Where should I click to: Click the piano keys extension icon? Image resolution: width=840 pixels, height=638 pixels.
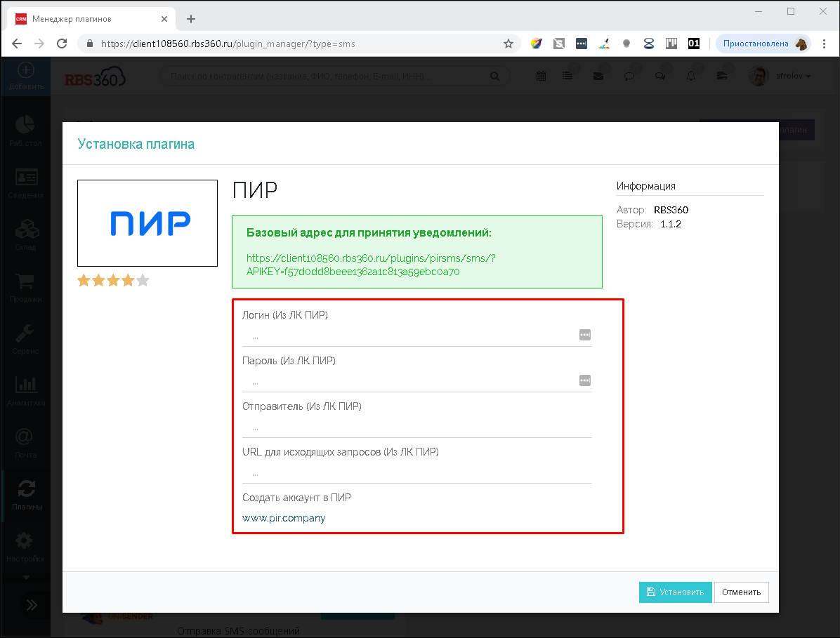tap(671, 44)
